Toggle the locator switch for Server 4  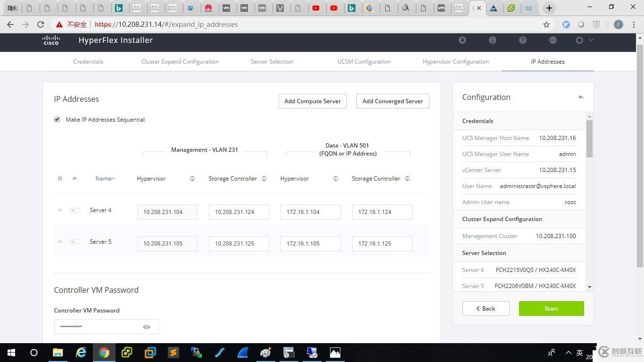[75, 210]
